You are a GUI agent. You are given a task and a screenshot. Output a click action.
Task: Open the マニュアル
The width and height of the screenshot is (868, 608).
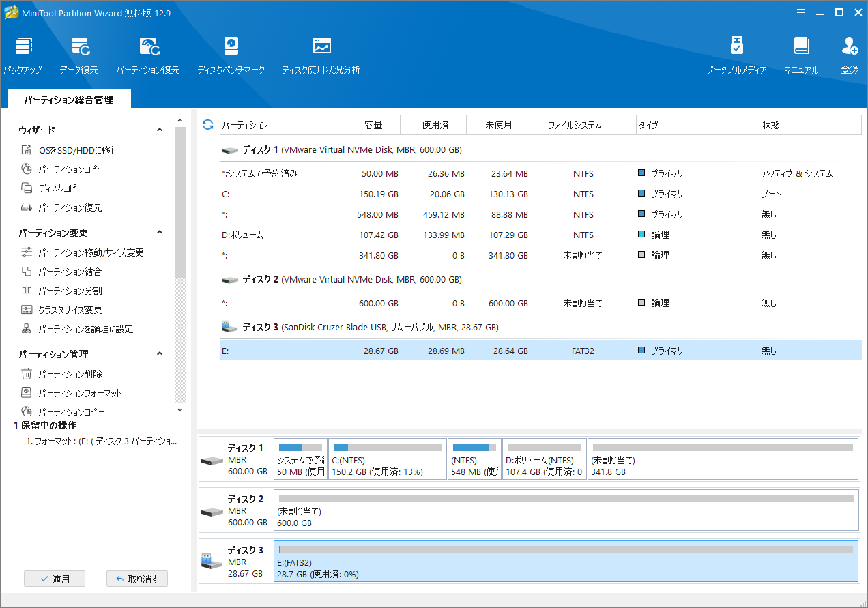click(x=801, y=55)
